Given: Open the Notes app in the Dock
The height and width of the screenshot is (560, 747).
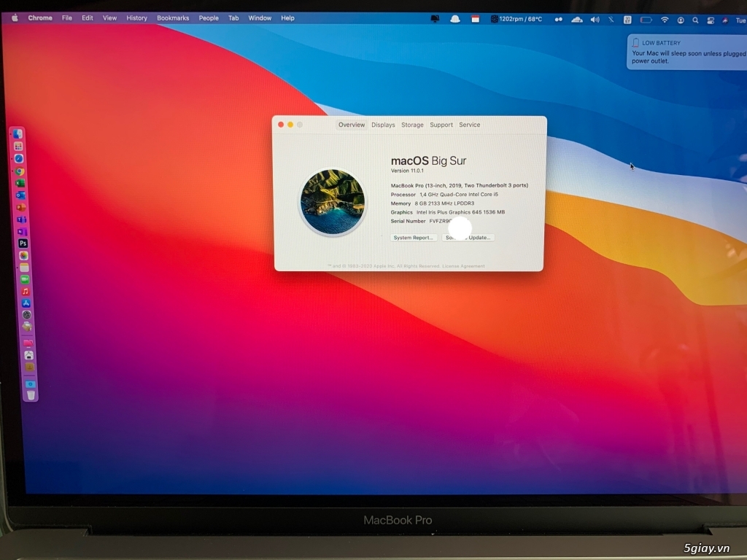Looking at the screenshot, I should tap(24, 268).
